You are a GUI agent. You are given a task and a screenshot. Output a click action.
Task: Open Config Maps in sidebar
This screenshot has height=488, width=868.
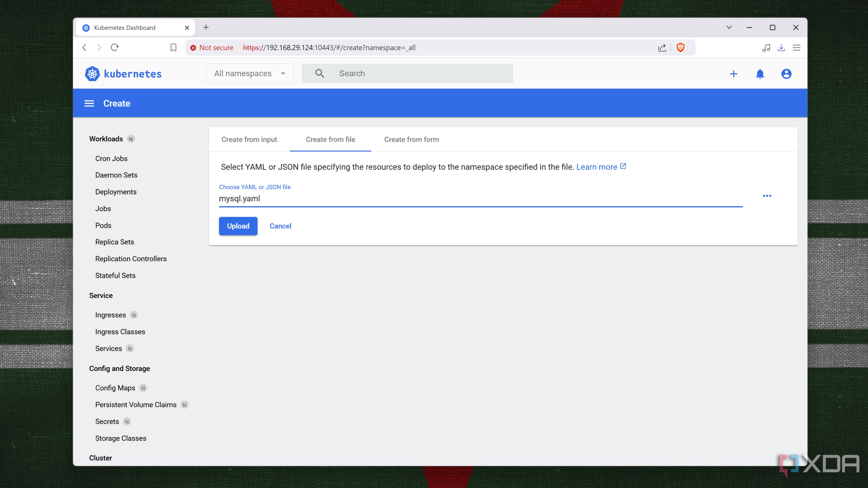[x=115, y=388]
